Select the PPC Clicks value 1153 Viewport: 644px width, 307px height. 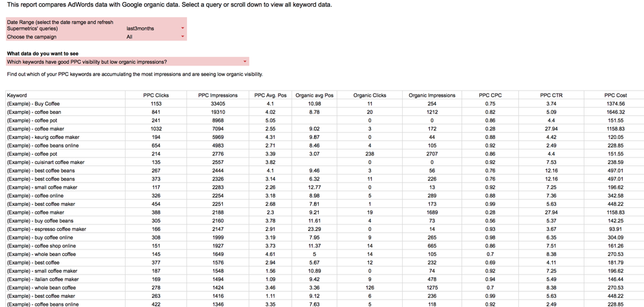(156, 104)
